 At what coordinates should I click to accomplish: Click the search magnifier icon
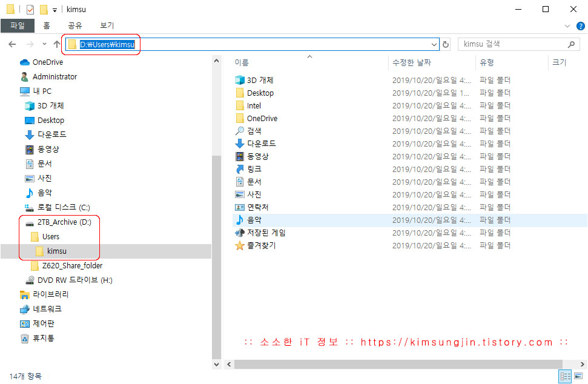coord(571,44)
